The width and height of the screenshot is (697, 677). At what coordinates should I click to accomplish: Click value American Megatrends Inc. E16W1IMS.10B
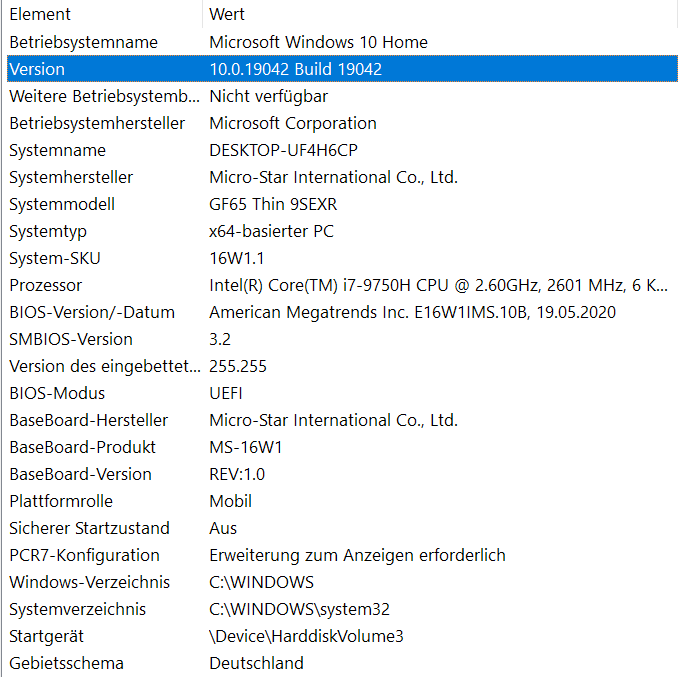413,312
